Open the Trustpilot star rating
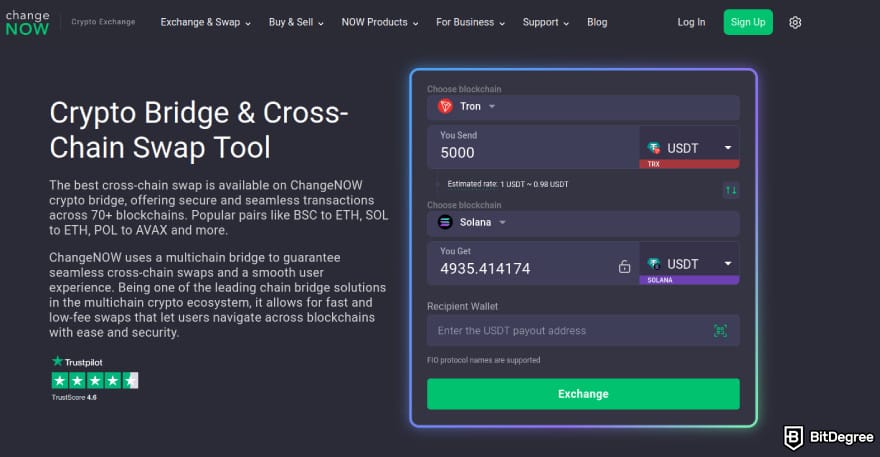The image size is (880, 457). (95, 381)
